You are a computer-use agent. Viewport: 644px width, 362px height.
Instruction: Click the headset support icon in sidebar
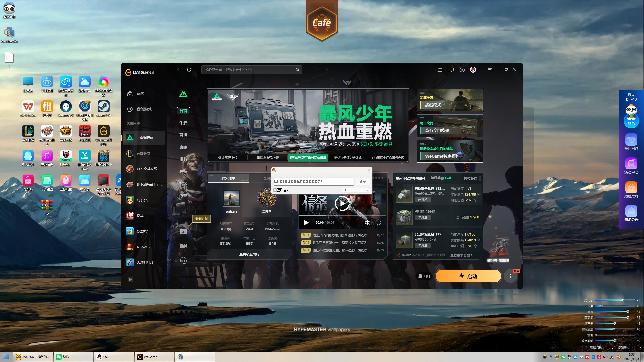pyautogui.click(x=183, y=260)
